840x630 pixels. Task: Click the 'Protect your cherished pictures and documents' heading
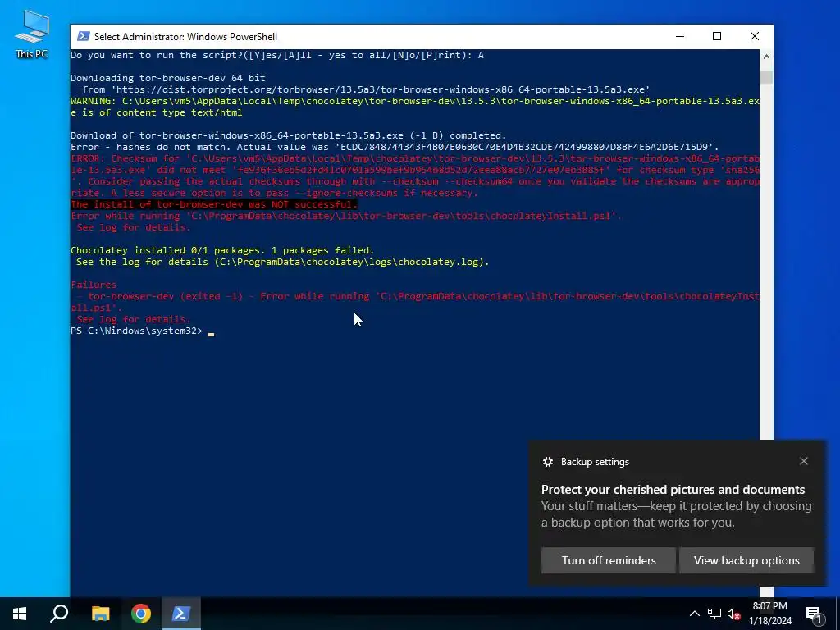(673, 490)
